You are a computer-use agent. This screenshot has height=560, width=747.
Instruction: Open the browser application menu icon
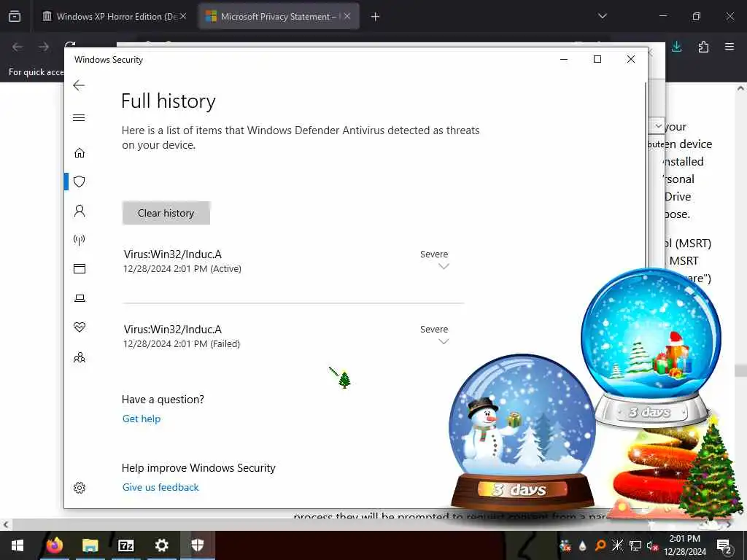coord(729,47)
